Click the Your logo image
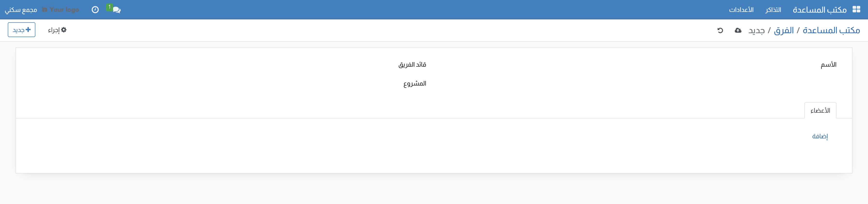868x204 pixels. 61,10
